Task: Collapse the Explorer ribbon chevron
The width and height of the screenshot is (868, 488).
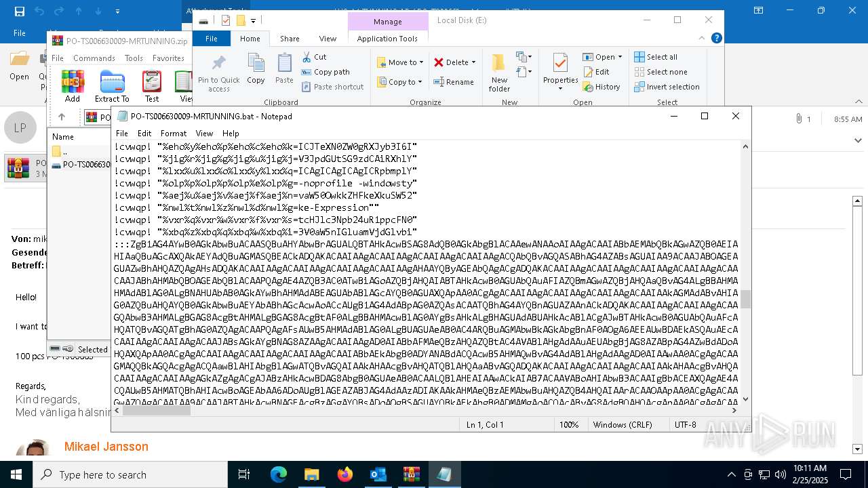Action: [x=702, y=39]
